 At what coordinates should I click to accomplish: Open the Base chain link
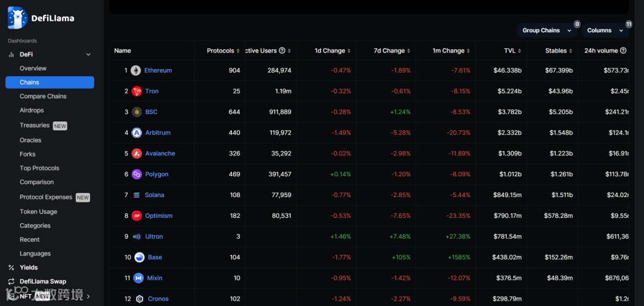[155, 257]
